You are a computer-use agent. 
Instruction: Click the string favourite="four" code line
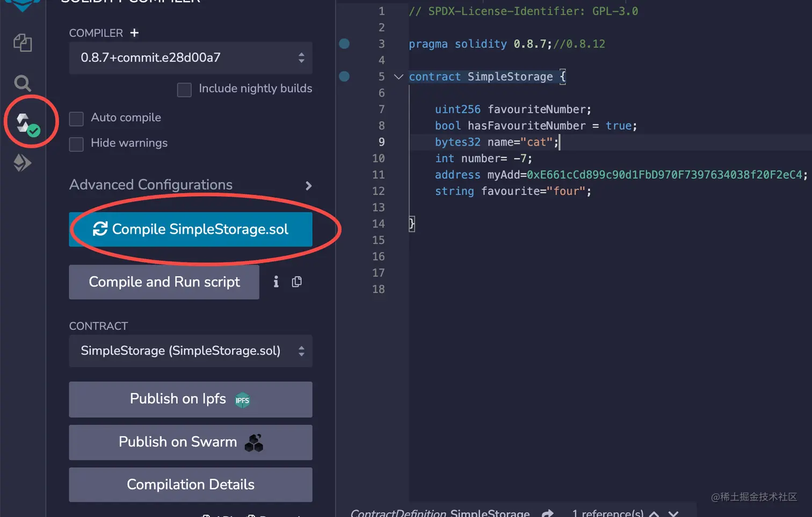(513, 191)
